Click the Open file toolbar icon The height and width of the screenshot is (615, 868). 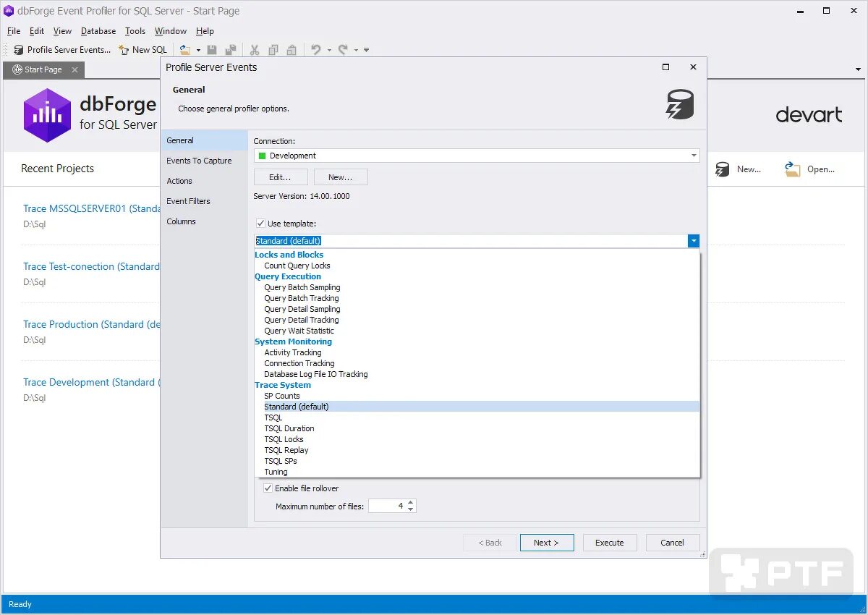(185, 50)
